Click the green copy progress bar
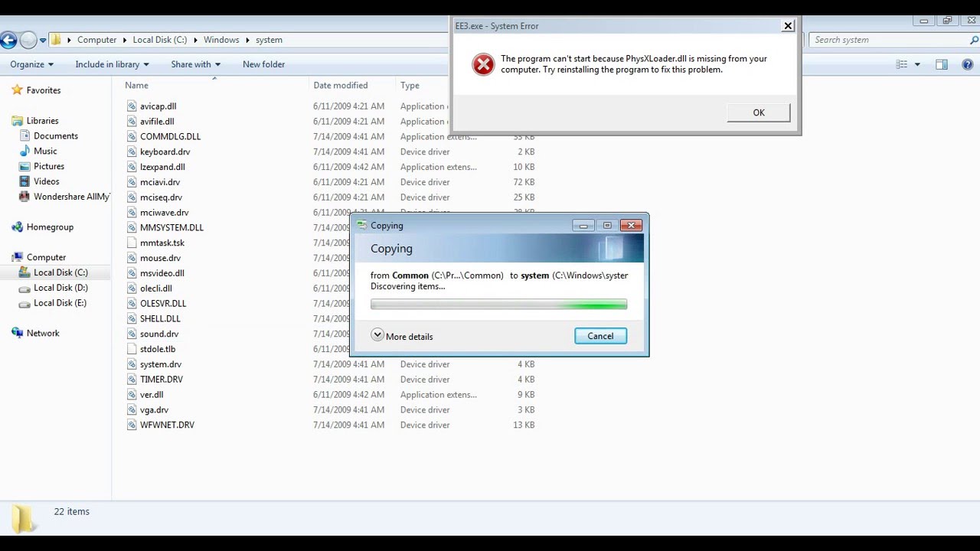This screenshot has height=551, width=980. (x=498, y=305)
